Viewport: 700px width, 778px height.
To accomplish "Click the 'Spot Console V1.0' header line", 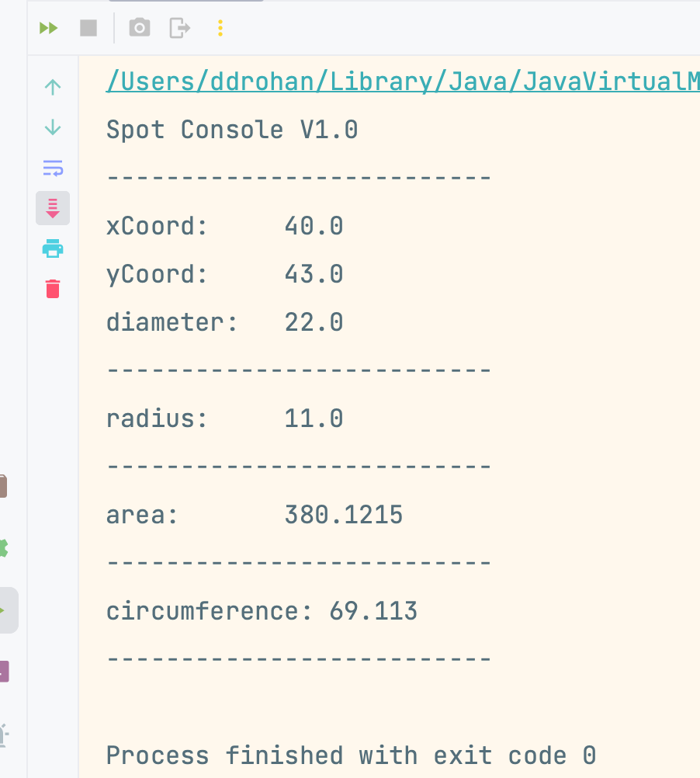I will [232, 129].
